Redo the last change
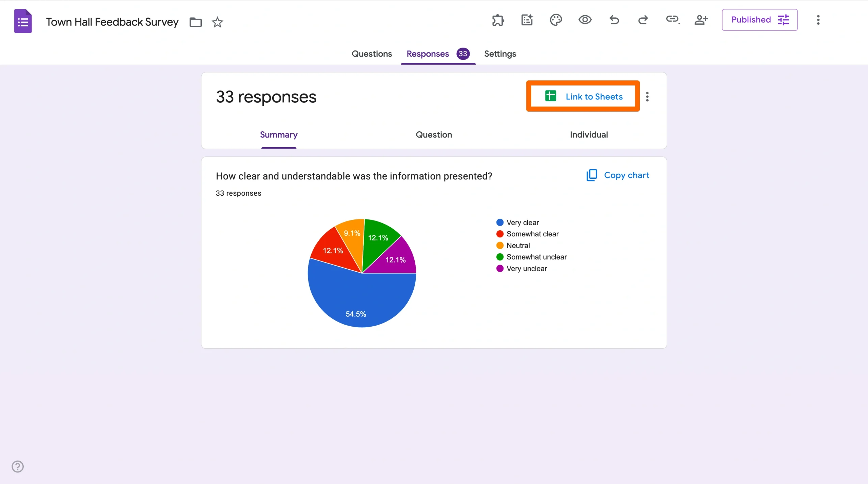The width and height of the screenshot is (868, 484). (x=643, y=20)
